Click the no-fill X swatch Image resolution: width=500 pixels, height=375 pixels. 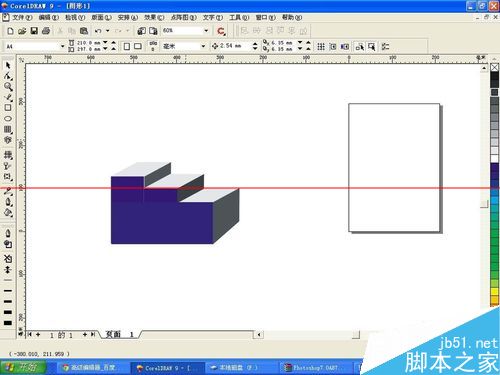(494, 68)
